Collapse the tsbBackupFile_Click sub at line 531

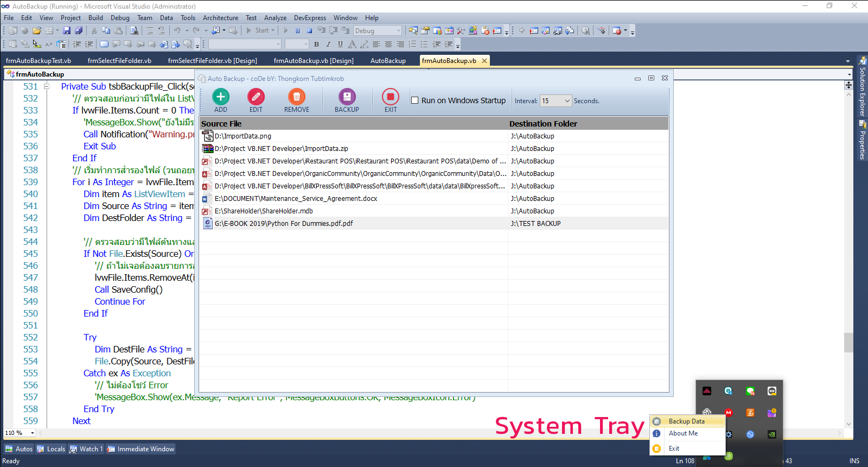pos(47,86)
